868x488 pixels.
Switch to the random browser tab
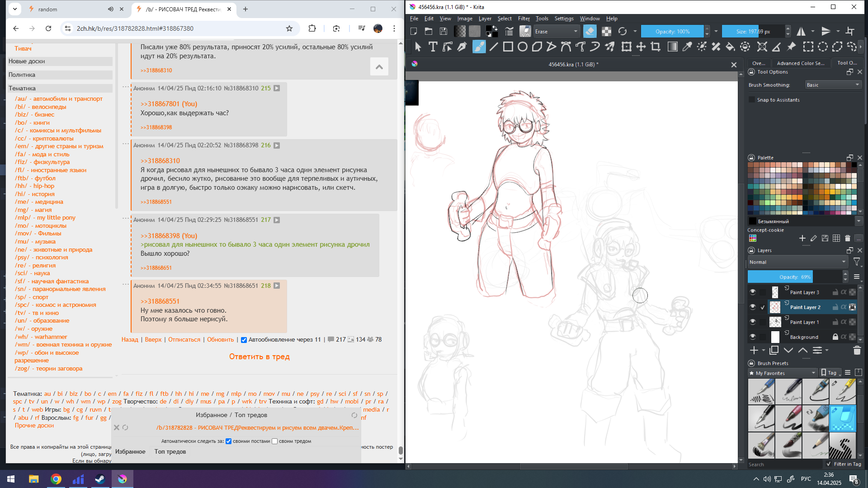click(x=48, y=9)
